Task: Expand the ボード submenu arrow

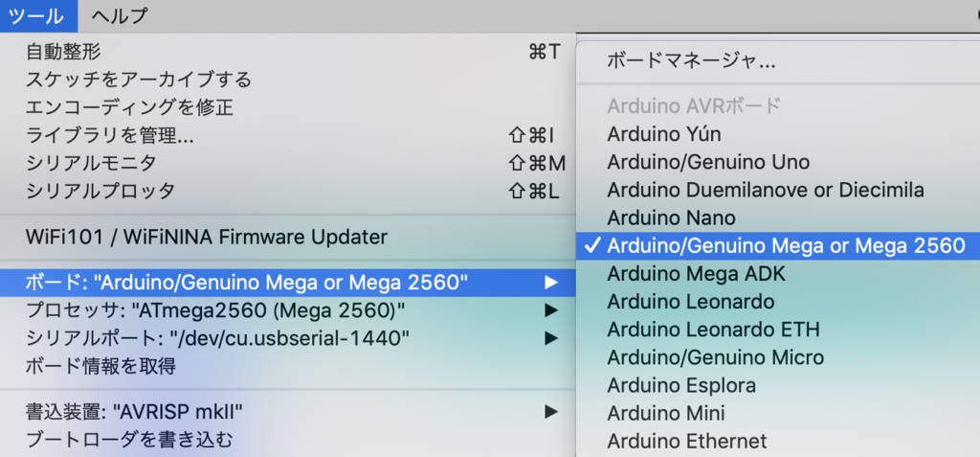Action: (x=550, y=283)
